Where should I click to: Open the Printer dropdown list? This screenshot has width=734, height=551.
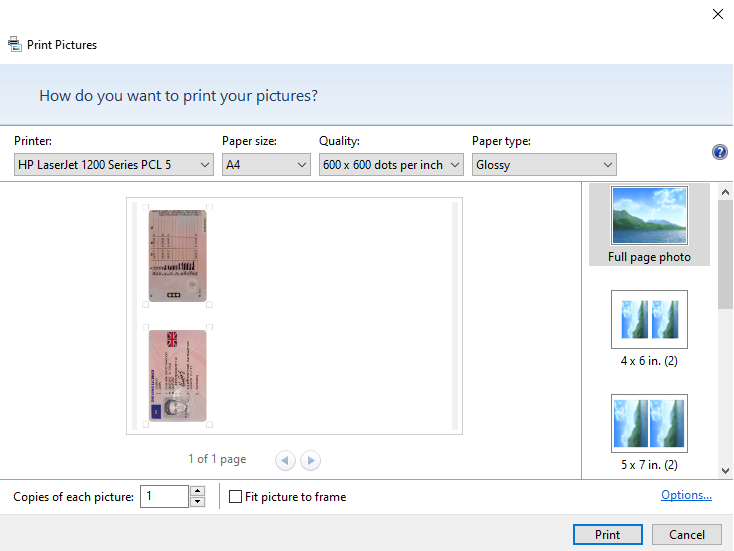114,165
